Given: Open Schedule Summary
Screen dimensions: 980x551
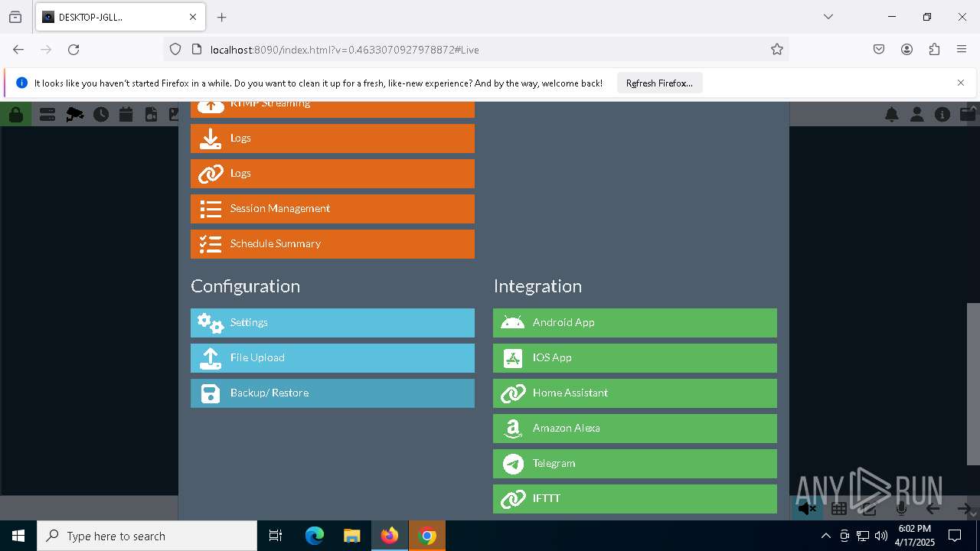Looking at the screenshot, I should pos(332,244).
